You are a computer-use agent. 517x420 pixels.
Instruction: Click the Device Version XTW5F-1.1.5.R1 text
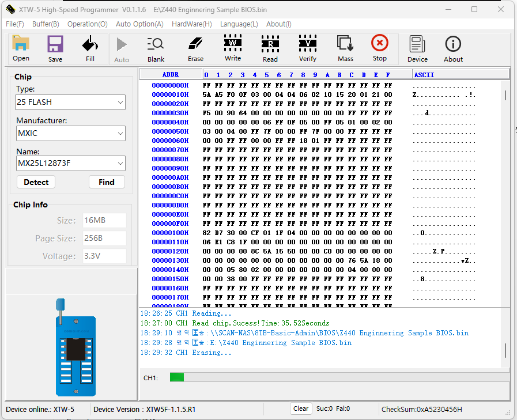(145, 410)
